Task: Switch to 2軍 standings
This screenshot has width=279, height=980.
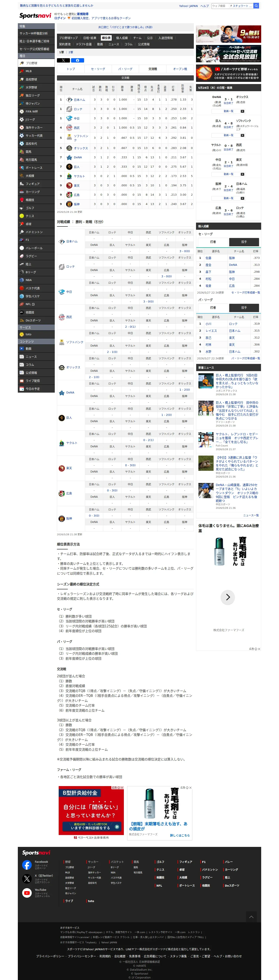Action: [x=71, y=52]
